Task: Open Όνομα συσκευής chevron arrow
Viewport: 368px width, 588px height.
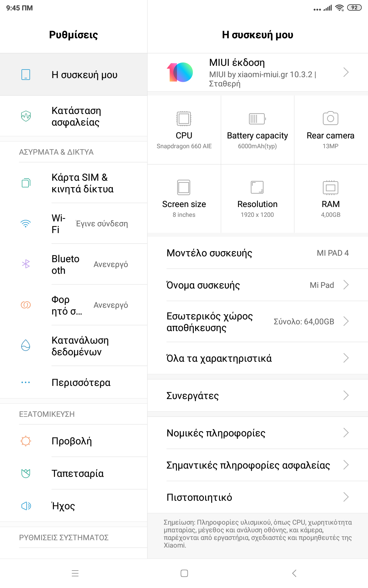Action: (x=346, y=285)
